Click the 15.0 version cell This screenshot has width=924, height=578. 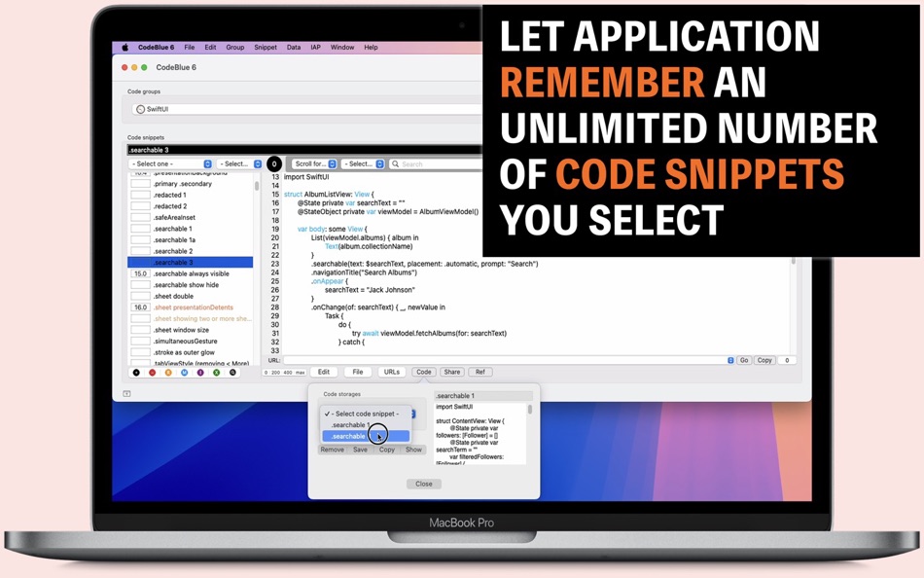(140, 273)
